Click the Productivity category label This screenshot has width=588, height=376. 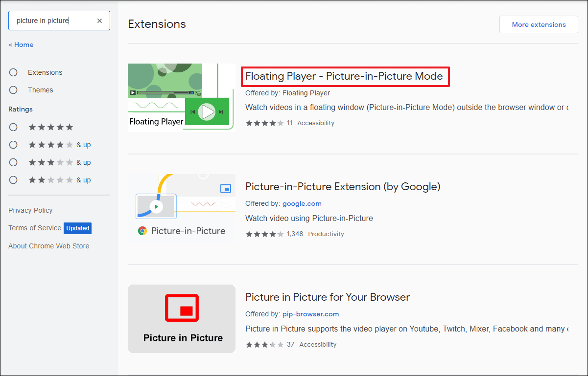326,234
